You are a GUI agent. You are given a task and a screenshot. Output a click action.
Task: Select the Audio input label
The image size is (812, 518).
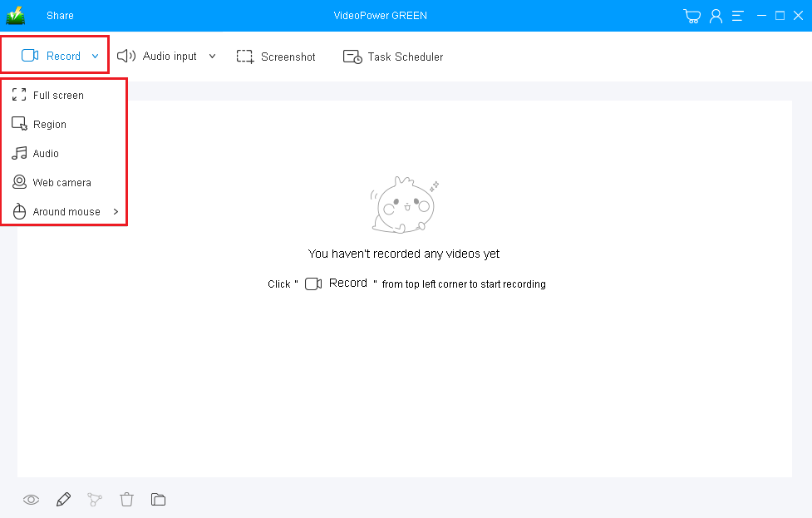pos(170,56)
